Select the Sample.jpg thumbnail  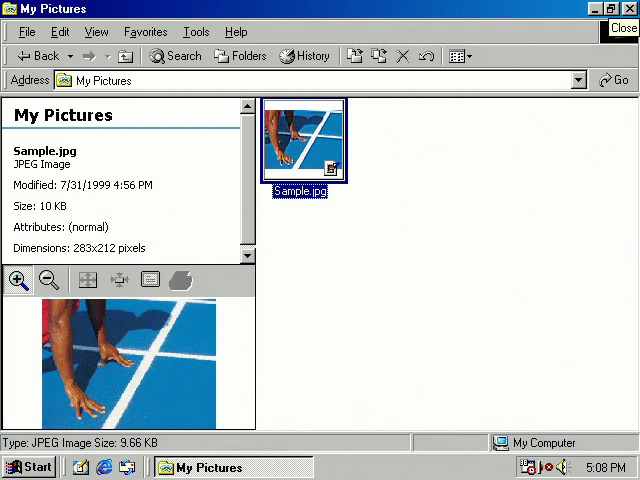tap(304, 140)
